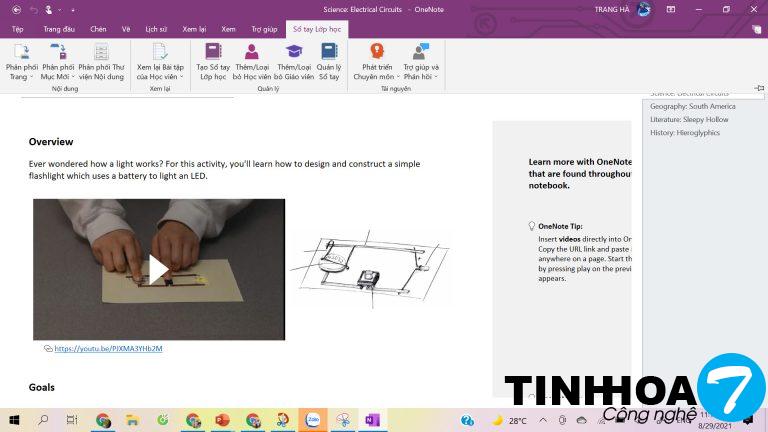
Task: Open the Lịch sử ribbon tab
Action: [156, 29]
